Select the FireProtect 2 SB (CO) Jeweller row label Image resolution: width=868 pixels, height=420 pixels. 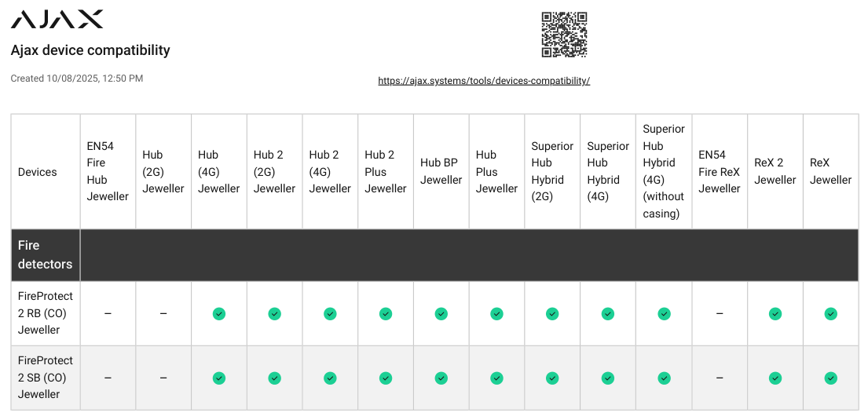tap(46, 378)
